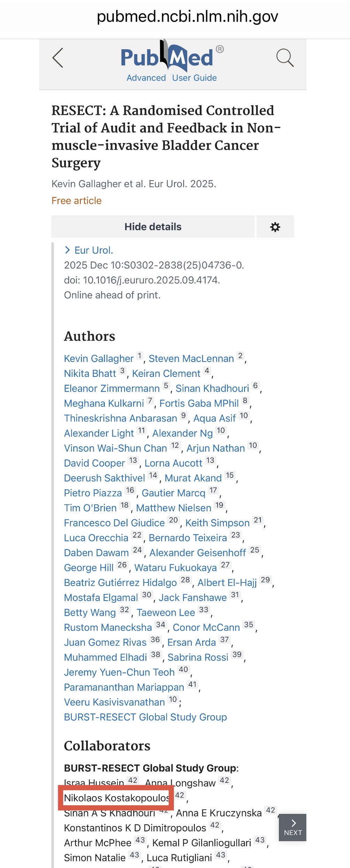Tap the browser address bar URL
The image size is (350, 868).
click(x=187, y=16)
